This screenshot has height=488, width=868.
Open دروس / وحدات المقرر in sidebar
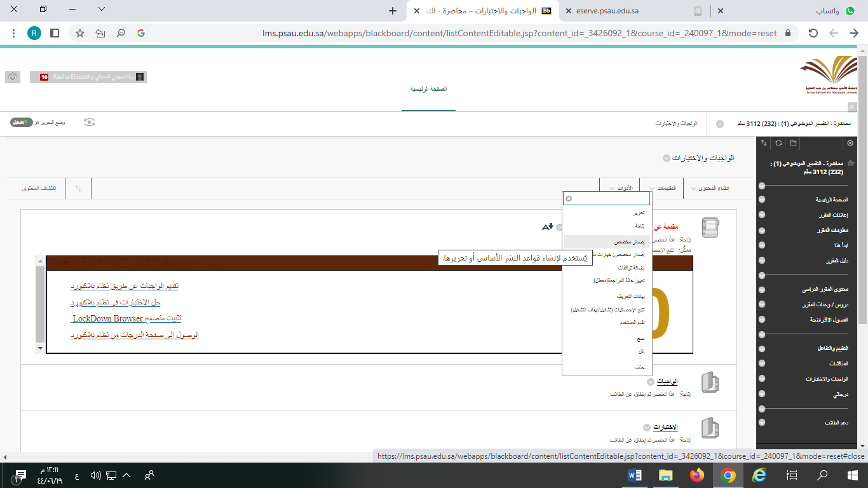[824, 304]
